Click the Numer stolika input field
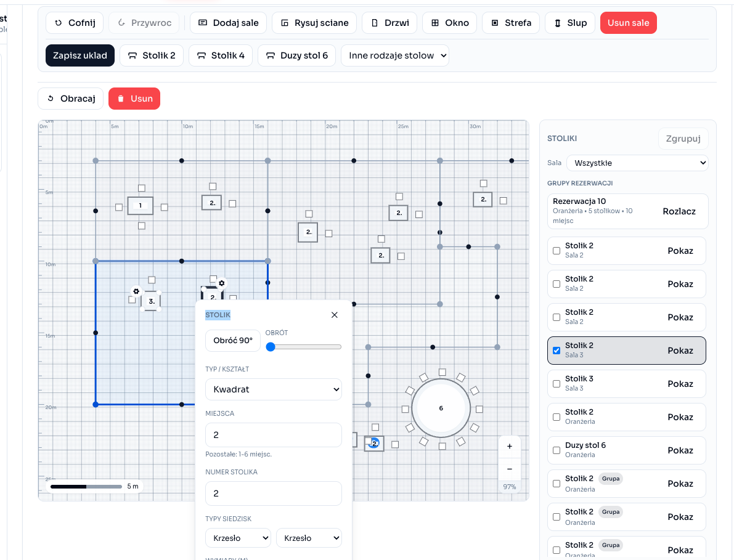The height and width of the screenshot is (560, 734). tap(273, 493)
